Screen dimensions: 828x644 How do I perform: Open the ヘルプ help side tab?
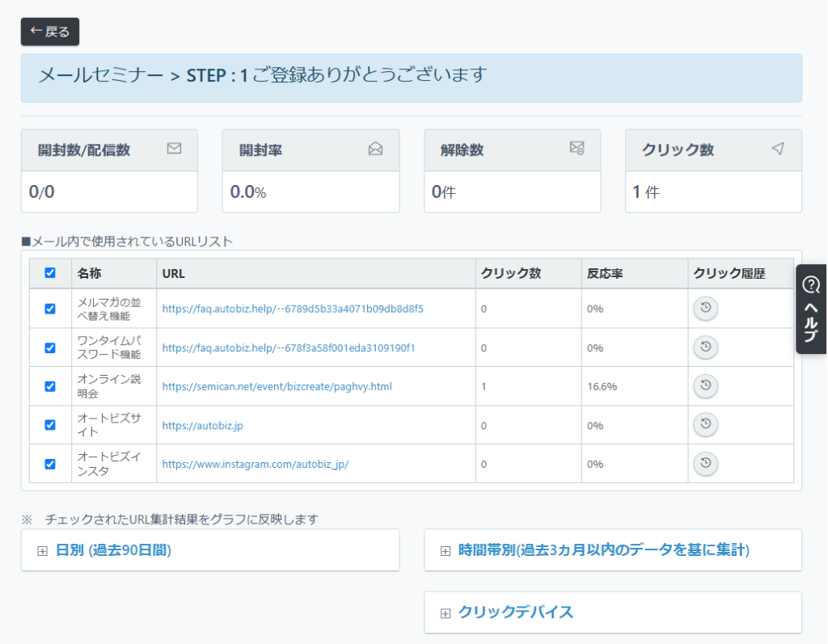coord(811,309)
